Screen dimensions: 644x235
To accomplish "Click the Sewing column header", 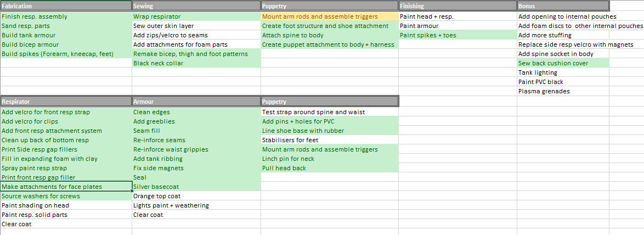I will tap(196, 6).
